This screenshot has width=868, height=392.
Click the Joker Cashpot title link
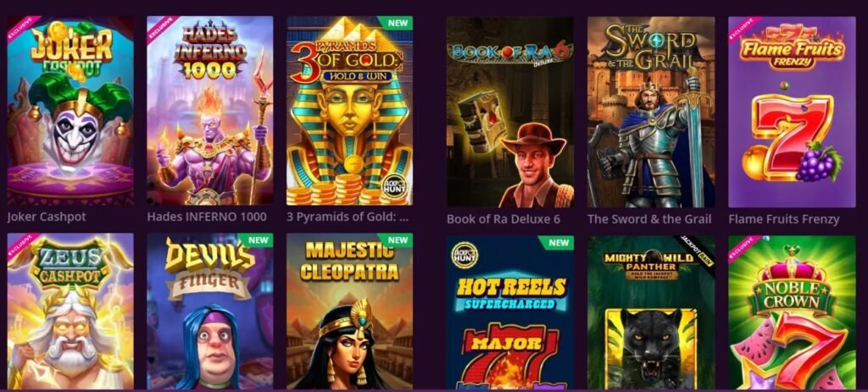47,217
